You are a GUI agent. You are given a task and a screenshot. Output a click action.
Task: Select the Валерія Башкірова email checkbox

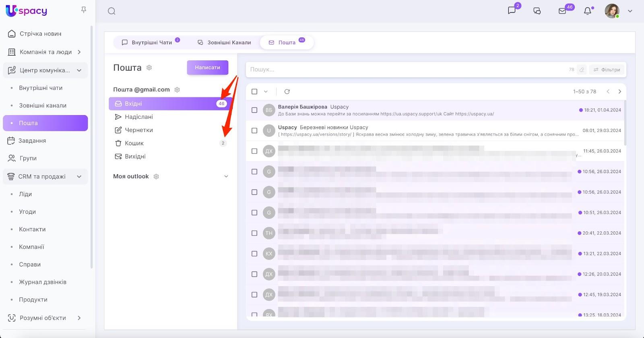[x=254, y=110]
